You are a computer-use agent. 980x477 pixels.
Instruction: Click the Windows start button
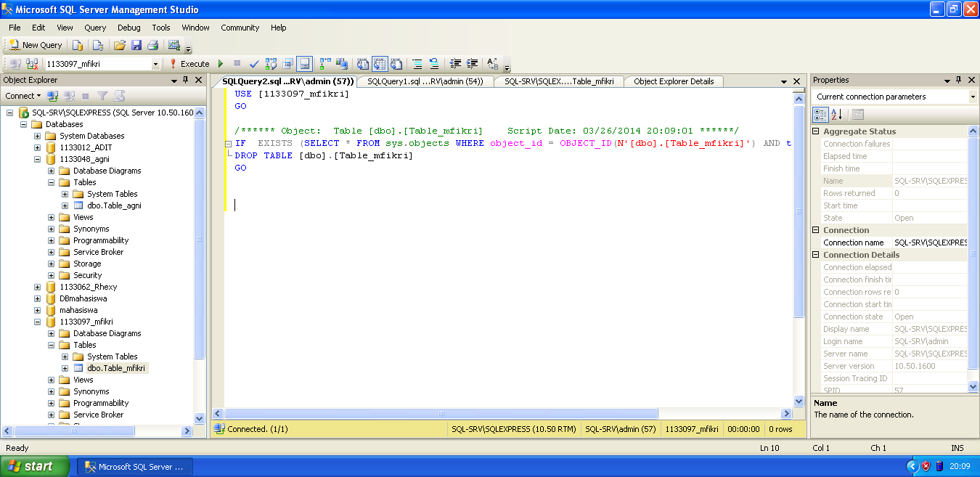(x=36, y=466)
